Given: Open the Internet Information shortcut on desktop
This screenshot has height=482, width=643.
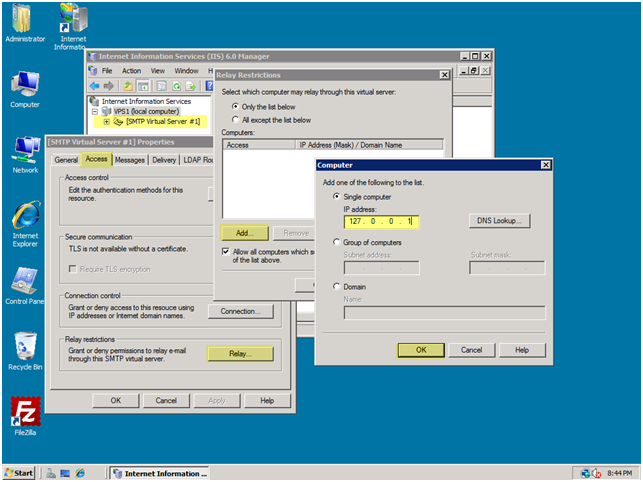Looking at the screenshot, I should pyautogui.click(x=73, y=27).
